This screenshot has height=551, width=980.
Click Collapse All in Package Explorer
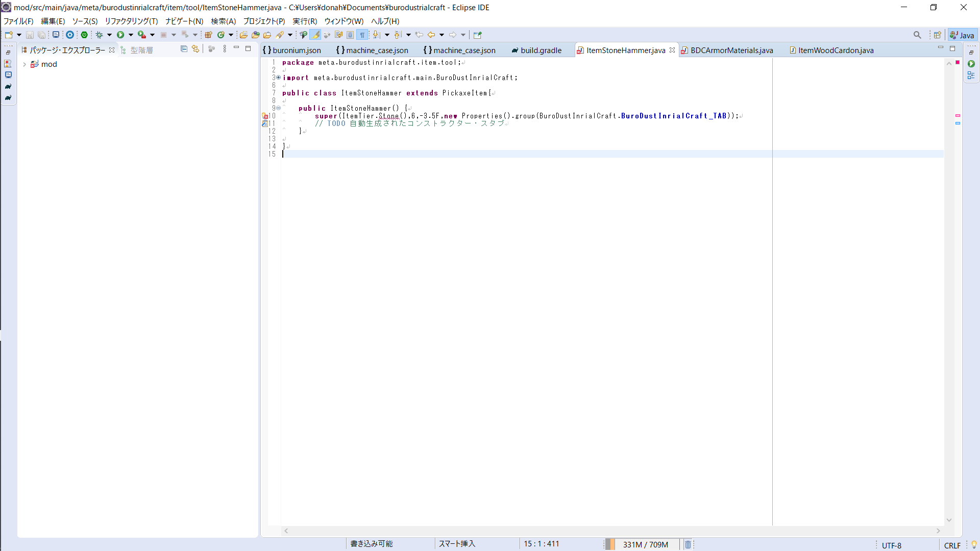184,49
